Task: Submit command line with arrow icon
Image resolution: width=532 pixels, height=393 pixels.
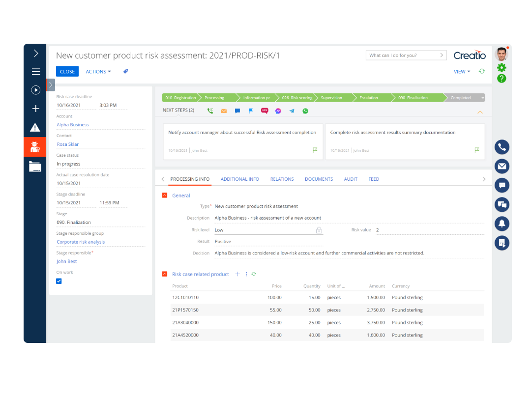Action: 442,55
